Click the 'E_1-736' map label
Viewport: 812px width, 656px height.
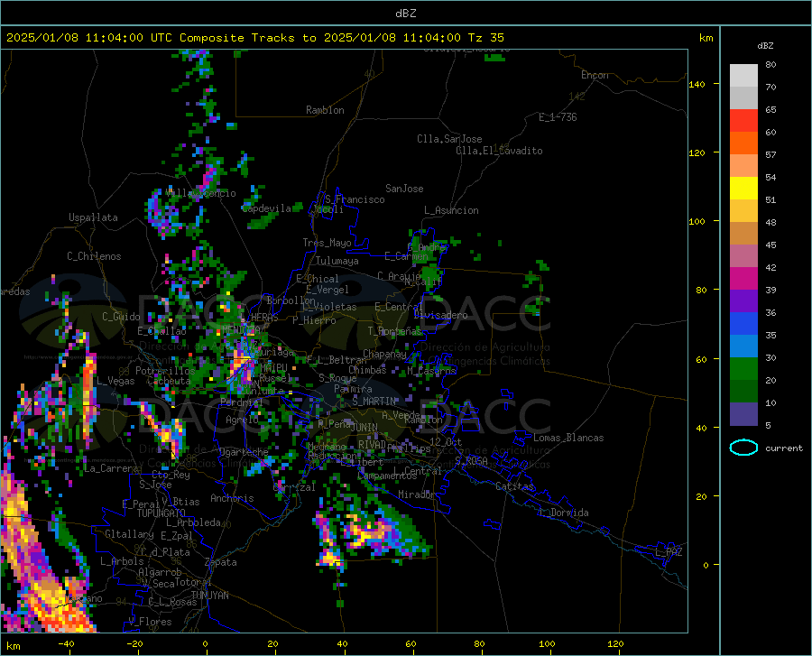click(558, 117)
